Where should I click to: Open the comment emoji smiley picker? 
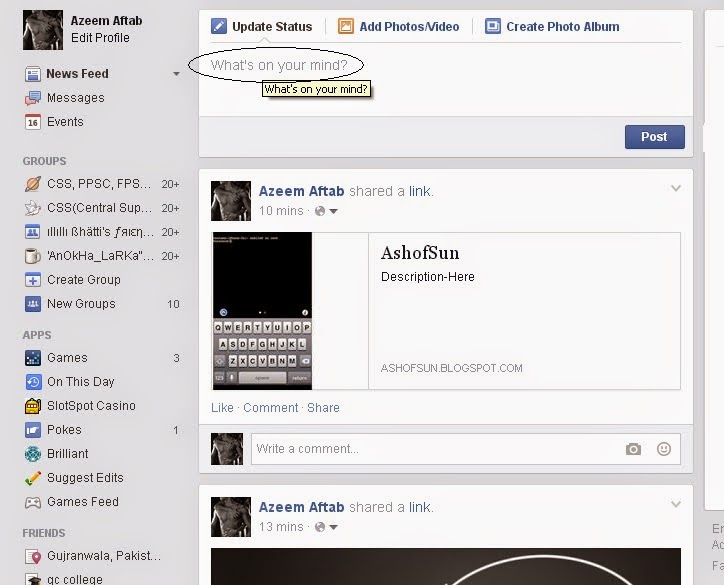664,449
